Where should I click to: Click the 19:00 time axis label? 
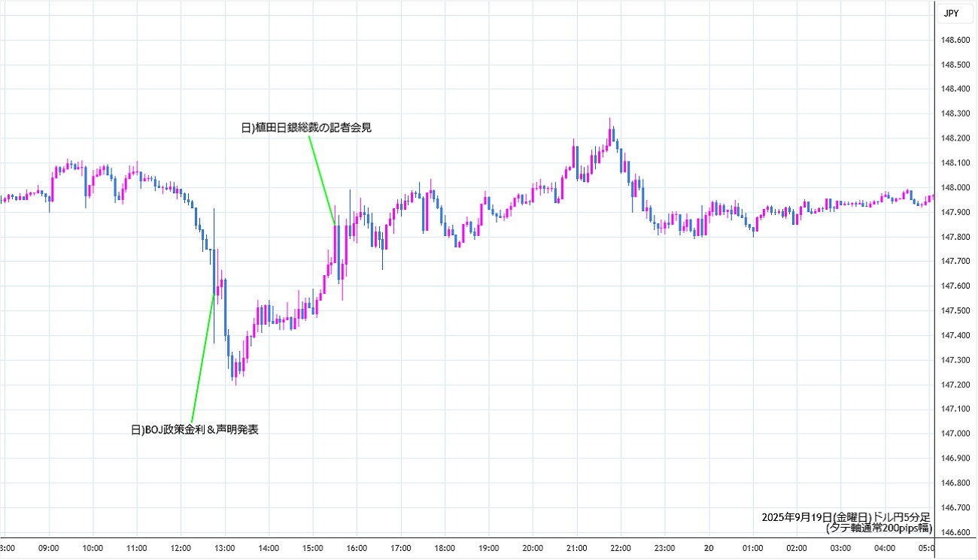(489, 548)
